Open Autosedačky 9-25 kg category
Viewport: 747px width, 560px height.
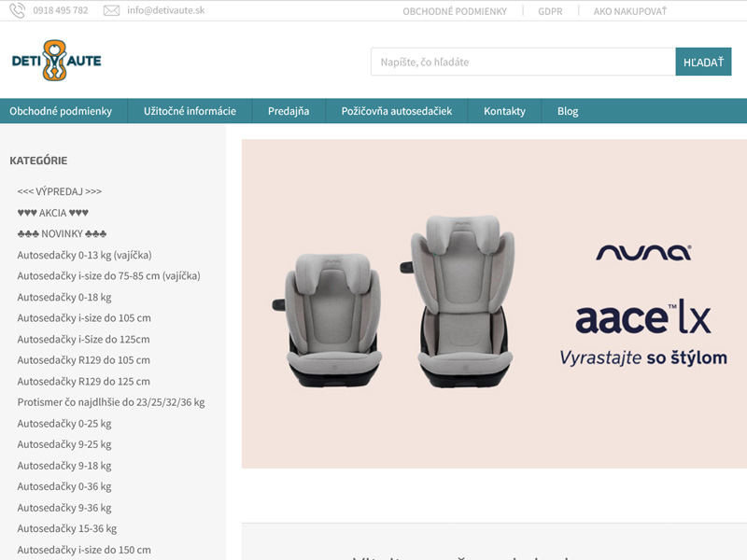(x=64, y=445)
